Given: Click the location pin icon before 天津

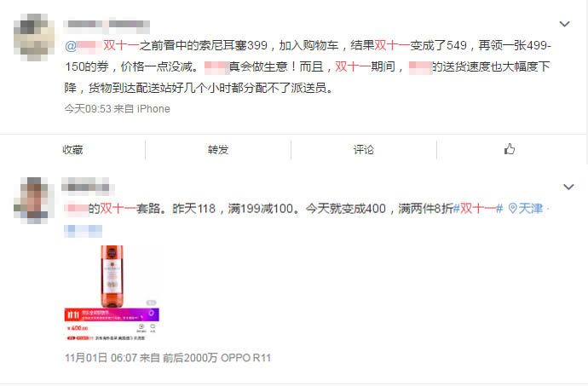Looking at the screenshot, I should coord(513,208).
